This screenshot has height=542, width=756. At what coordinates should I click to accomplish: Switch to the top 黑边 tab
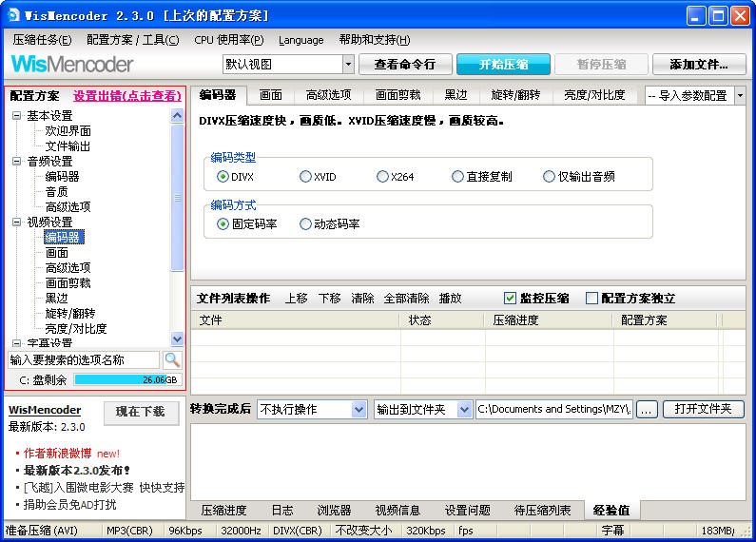coord(456,95)
